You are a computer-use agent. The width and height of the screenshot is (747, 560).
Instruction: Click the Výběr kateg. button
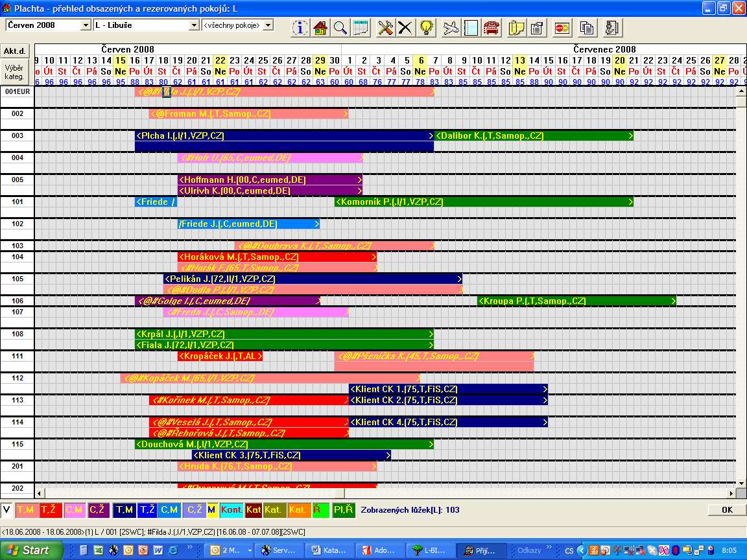15,72
